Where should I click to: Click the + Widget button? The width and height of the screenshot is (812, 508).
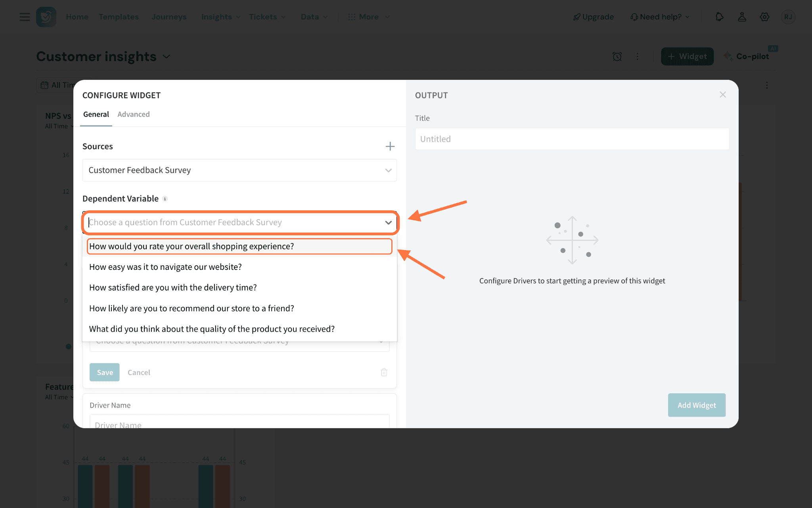(687, 56)
